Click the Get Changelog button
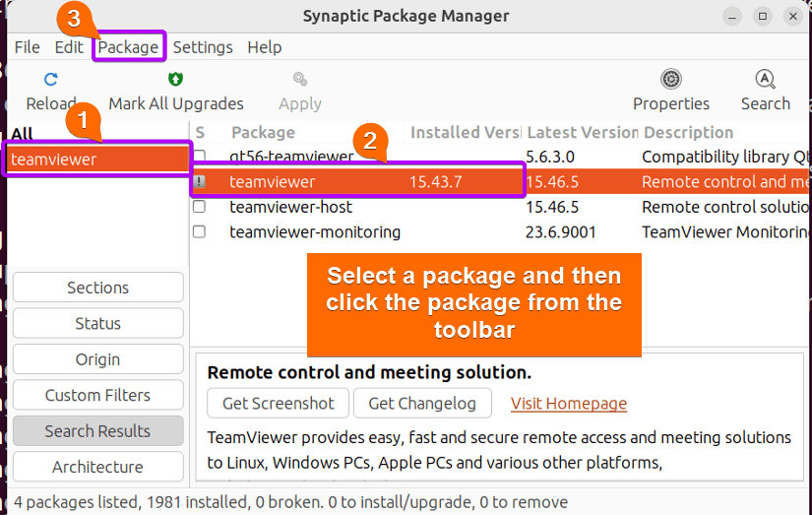Screen dimensions: 812x515 coord(422,403)
